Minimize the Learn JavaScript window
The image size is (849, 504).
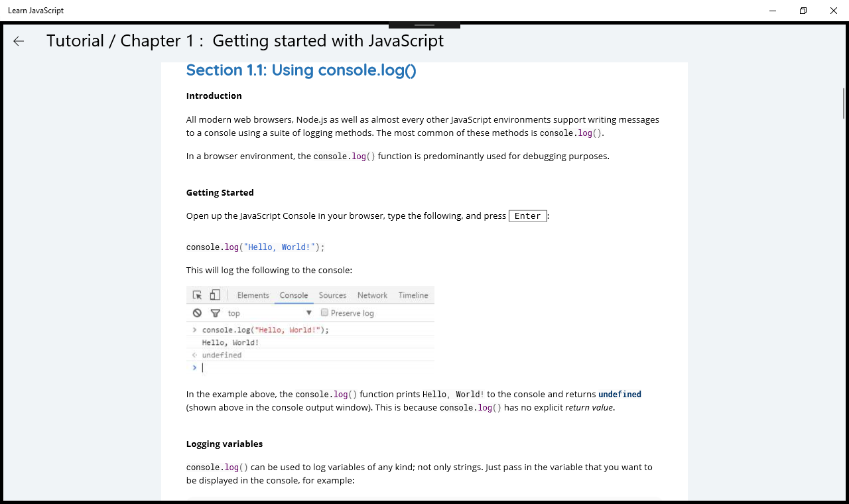[x=773, y=11]
